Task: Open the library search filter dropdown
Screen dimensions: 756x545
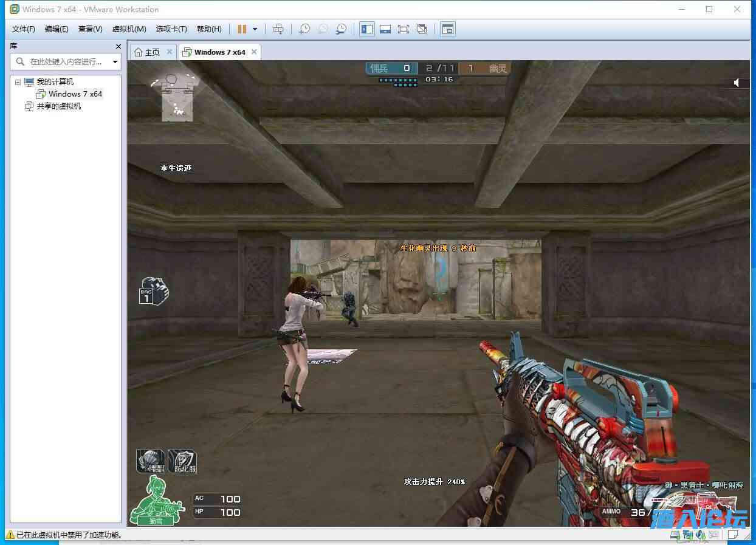Action: pyautogui.click(x=115, y=62)
